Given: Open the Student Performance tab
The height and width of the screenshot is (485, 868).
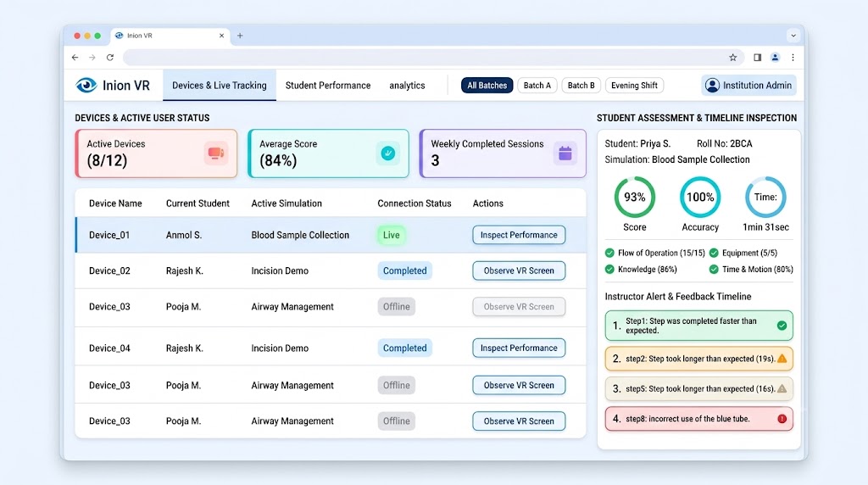Looking at the screenshot, I should [x=328, y=86].
